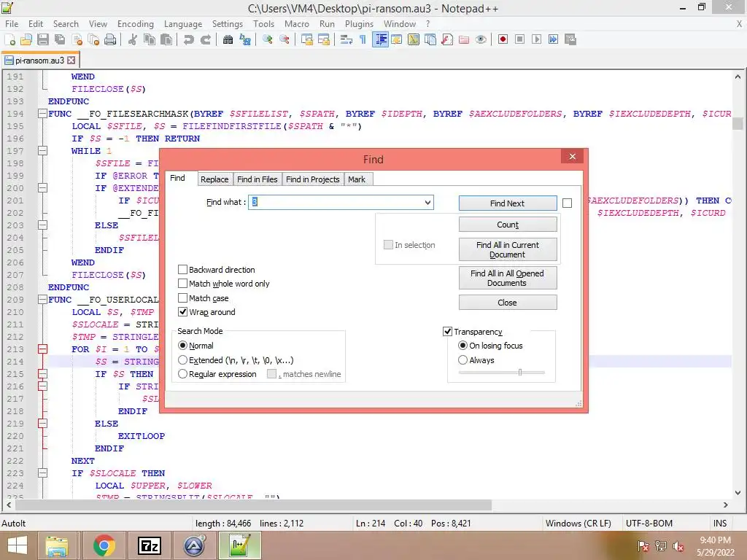Create a new file with toolbar icon
The height and width of the screenshot is (560, 747).
click(x=9, y=39)
